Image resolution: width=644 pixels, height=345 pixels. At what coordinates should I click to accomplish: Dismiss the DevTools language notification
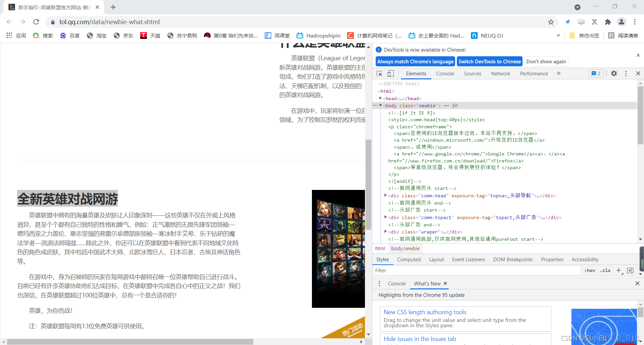pyautogui.click(x=638, y=55)
